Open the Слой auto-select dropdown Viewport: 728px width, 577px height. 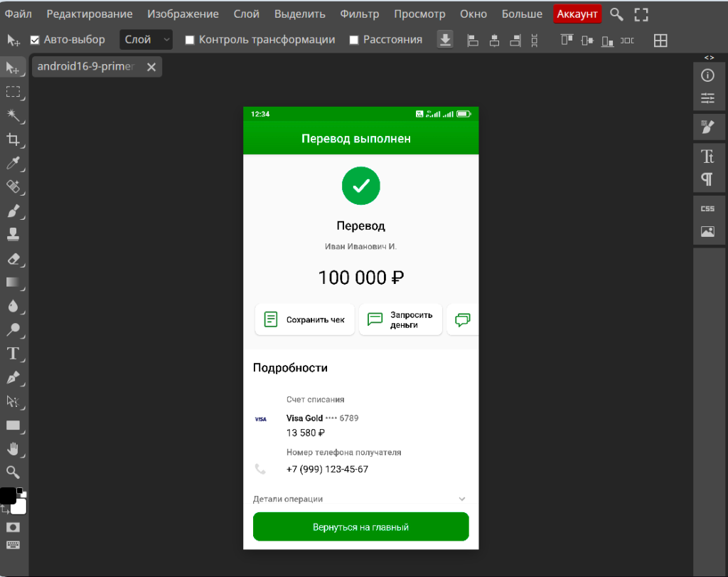click(146, 40)
